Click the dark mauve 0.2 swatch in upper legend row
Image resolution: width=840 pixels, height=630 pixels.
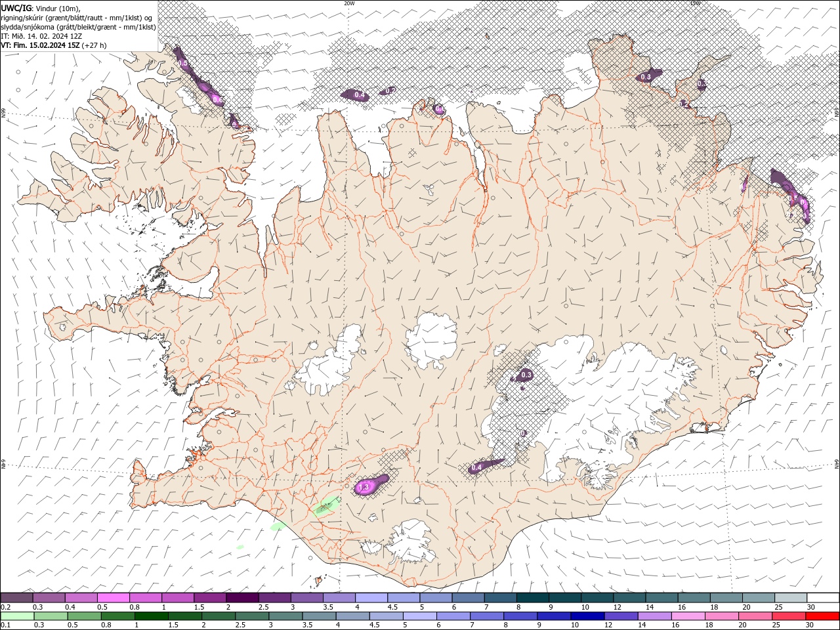tap(16, 598)
